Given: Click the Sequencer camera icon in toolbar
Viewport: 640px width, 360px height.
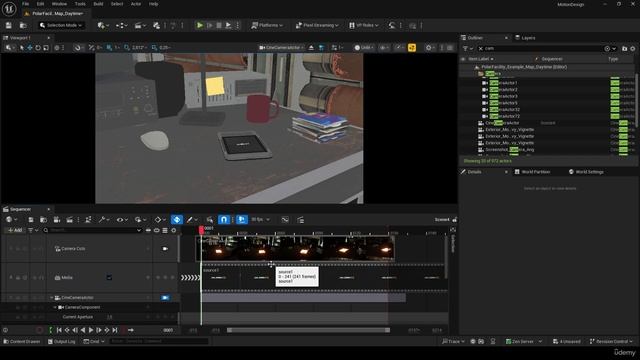Looking at the screenshot, I should click(x=57, y=220).
